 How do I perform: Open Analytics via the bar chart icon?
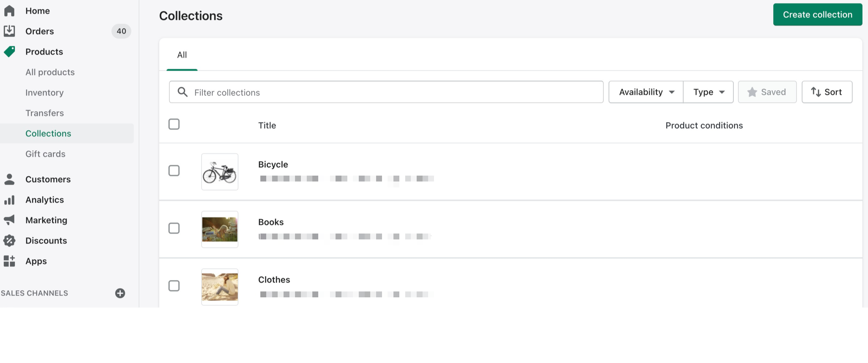coord(9,199)
